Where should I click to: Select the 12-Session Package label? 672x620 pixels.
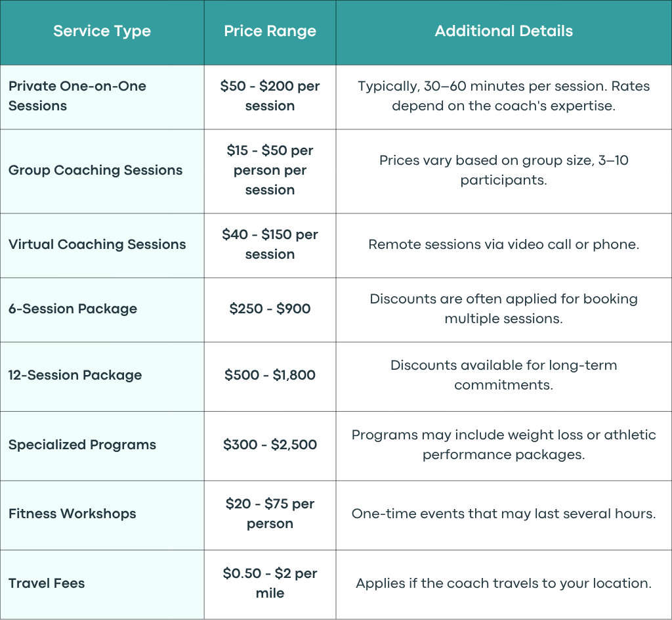(x=75, y=375)
